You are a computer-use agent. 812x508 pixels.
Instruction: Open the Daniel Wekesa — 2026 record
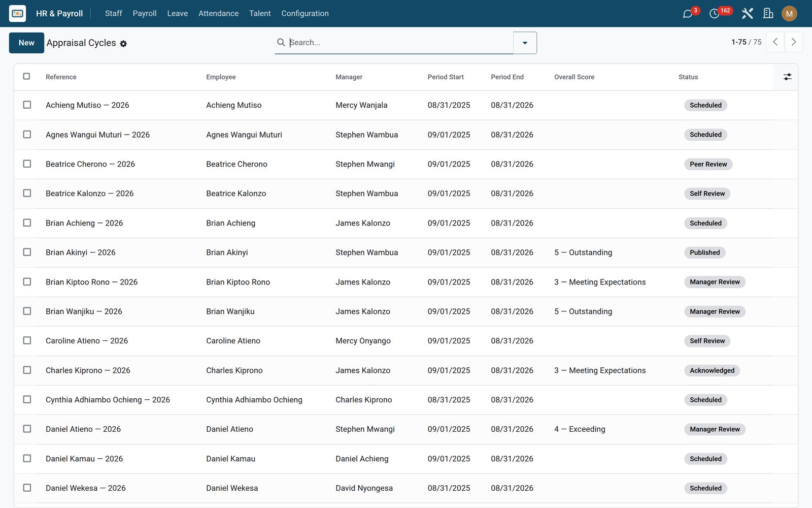click(x=85, y=488)
